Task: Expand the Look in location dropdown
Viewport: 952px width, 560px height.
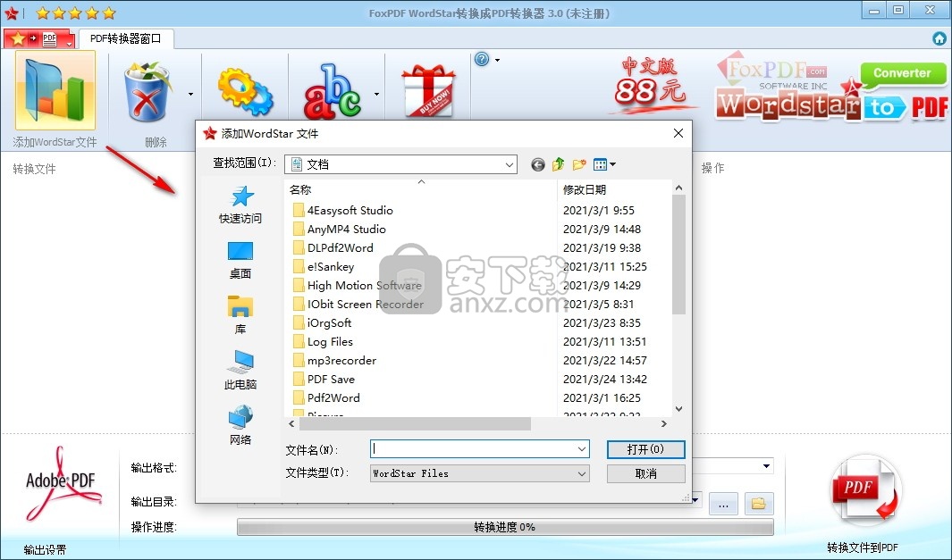Action: (509, 164)
